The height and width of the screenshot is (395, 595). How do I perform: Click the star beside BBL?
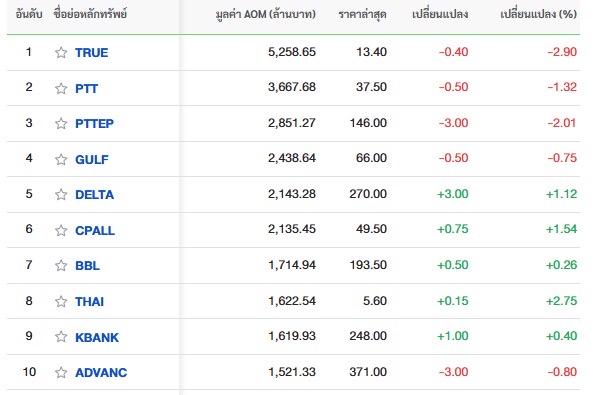(61, 265)
